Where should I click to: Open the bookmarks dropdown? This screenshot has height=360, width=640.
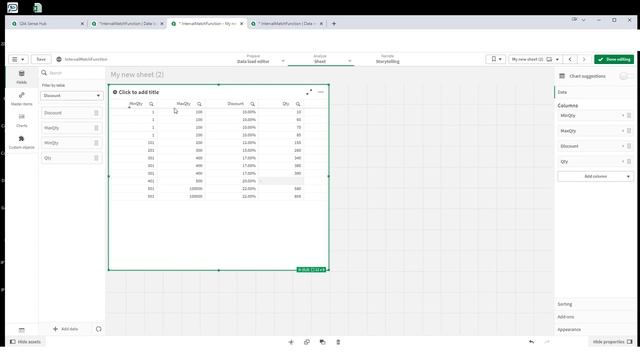[496, 59]
